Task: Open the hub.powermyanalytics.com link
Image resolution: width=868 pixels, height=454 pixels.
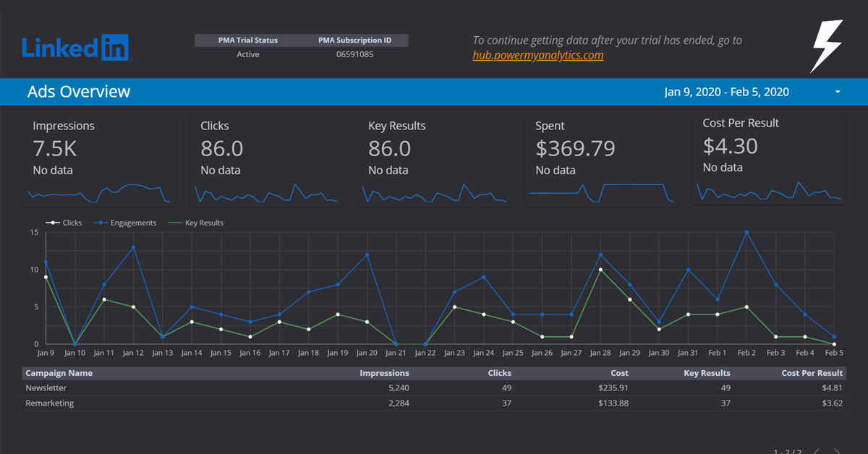Action: pyautogui.click(x=537, y=55)
